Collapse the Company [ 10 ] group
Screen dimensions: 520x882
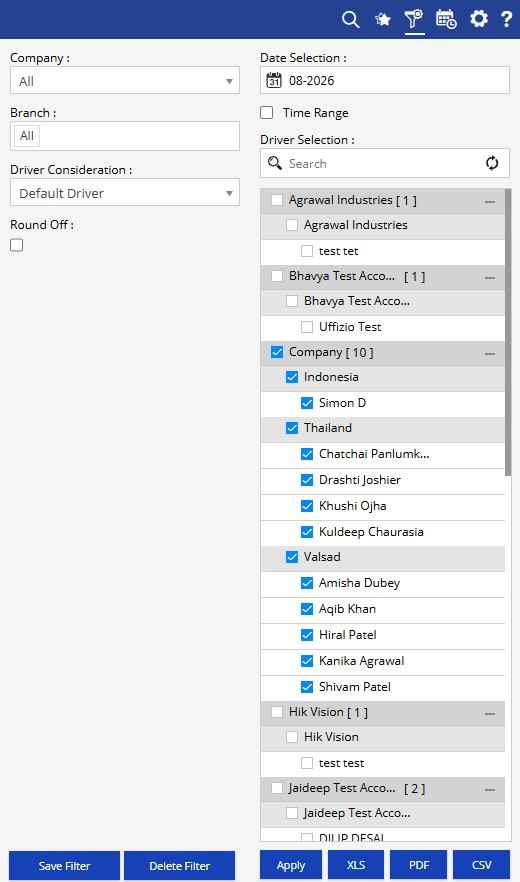490,354
